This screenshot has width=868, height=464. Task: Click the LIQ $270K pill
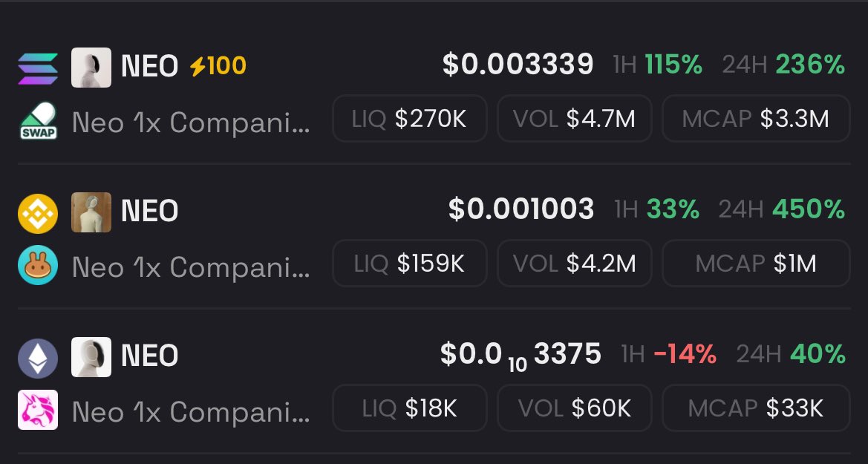410,119
